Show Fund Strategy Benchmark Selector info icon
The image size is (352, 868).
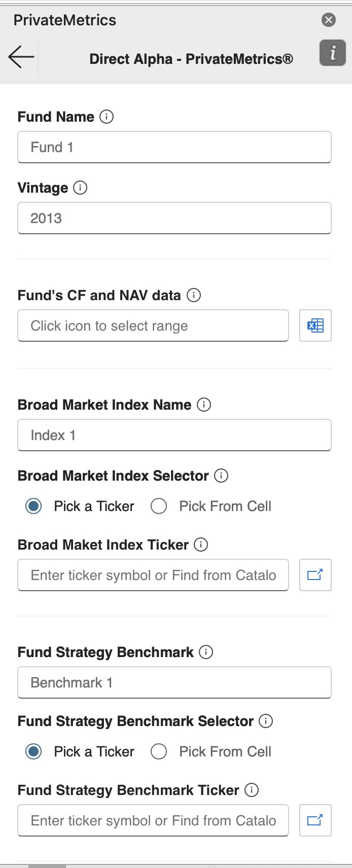pyautogui.click(x=266, y=721)
